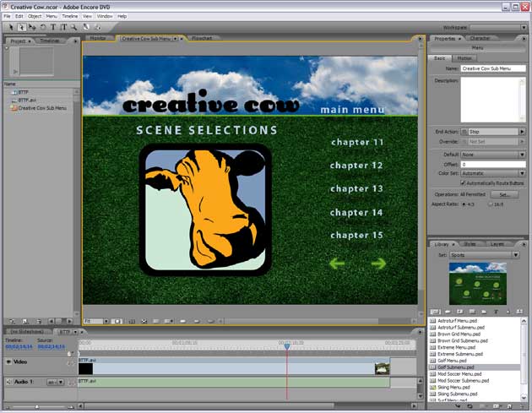Screen dimensions: 532x413
Task: Click the timeline playhead marker
Action: click(x=287, y=346)
